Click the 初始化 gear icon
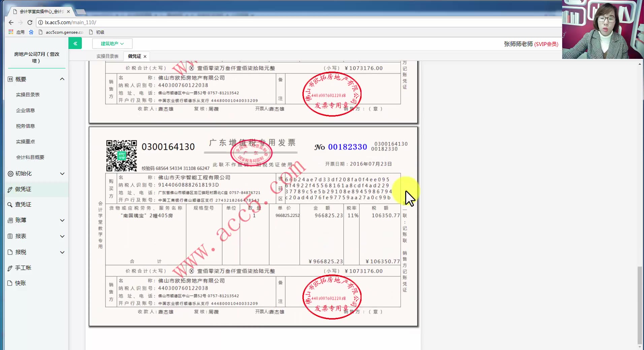Image resolution: width=644 pixels, height=350 pixels. (x=10, y=174)
